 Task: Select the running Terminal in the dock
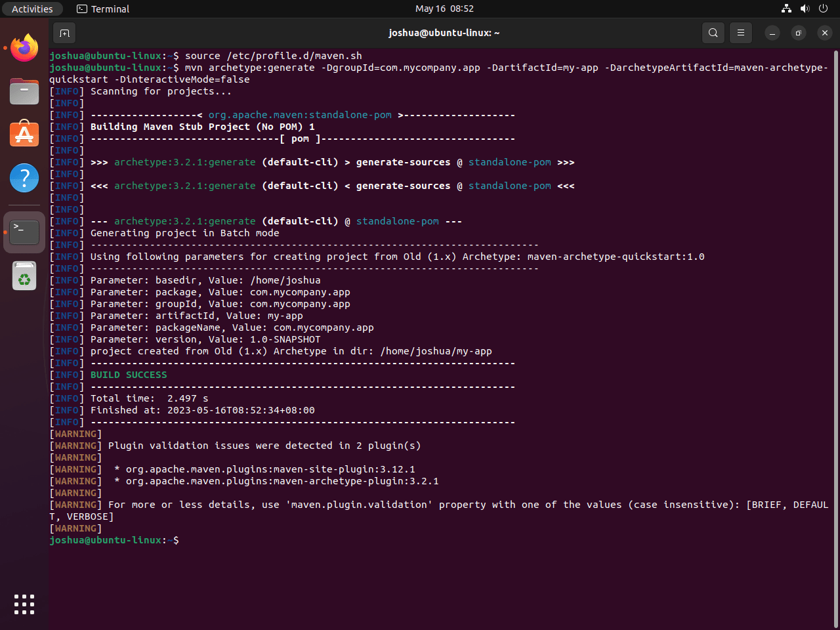click(x=24, y=232)
